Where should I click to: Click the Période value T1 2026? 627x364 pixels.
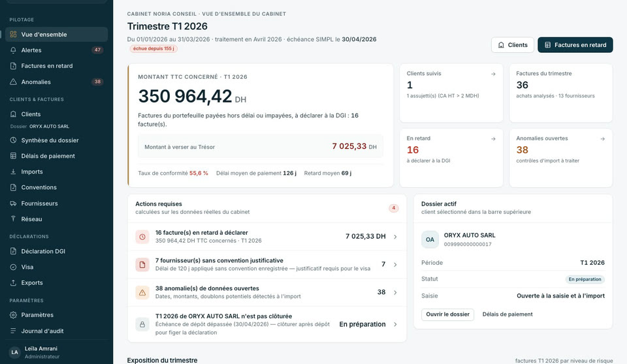click(x=592, y=263)
